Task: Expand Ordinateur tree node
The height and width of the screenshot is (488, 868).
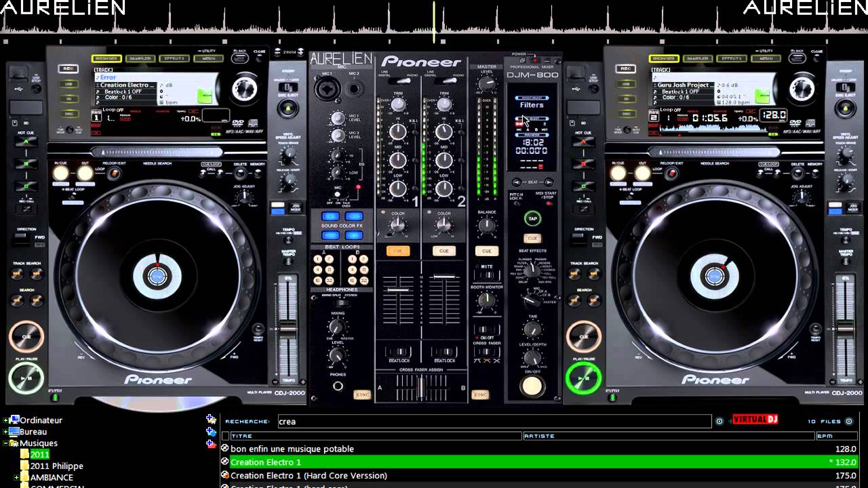Action: [x=6, y=420]
